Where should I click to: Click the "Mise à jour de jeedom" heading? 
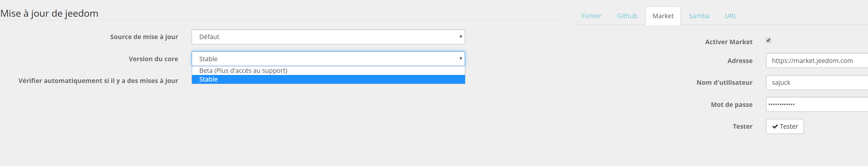click(50, 13)
